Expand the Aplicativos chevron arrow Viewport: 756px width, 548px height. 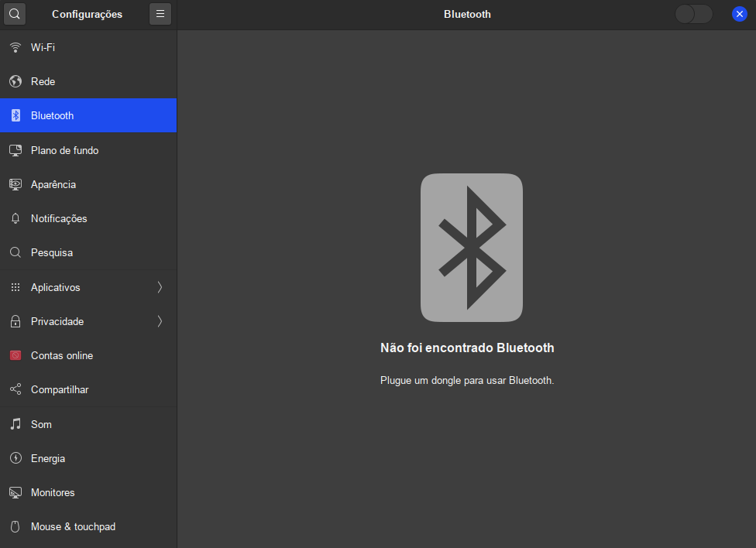pos(160,287)
